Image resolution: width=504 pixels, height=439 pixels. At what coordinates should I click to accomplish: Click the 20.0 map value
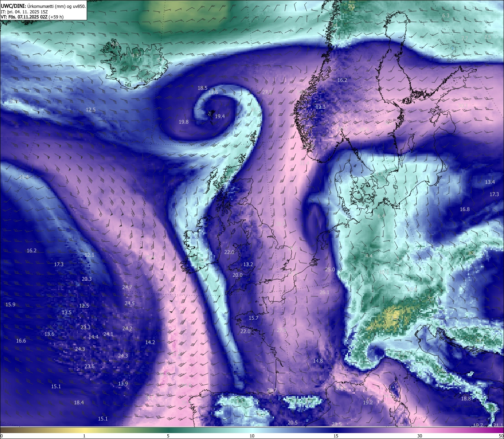pos(237,275)
